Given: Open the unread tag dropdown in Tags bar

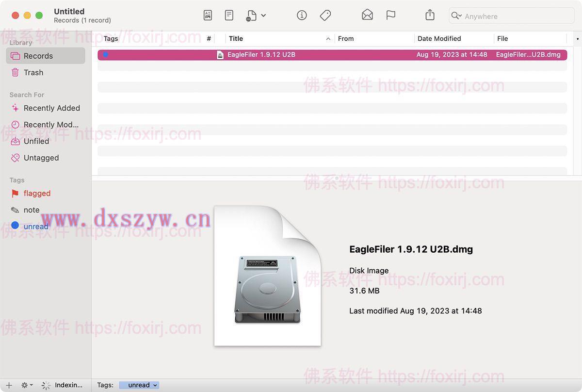Looking at the screenshot, I should pos(139,385).
